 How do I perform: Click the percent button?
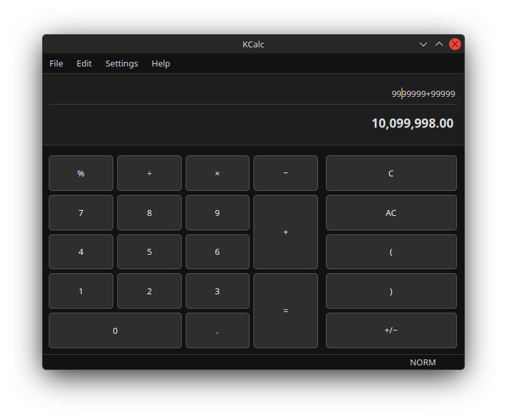tap(81, 173)
